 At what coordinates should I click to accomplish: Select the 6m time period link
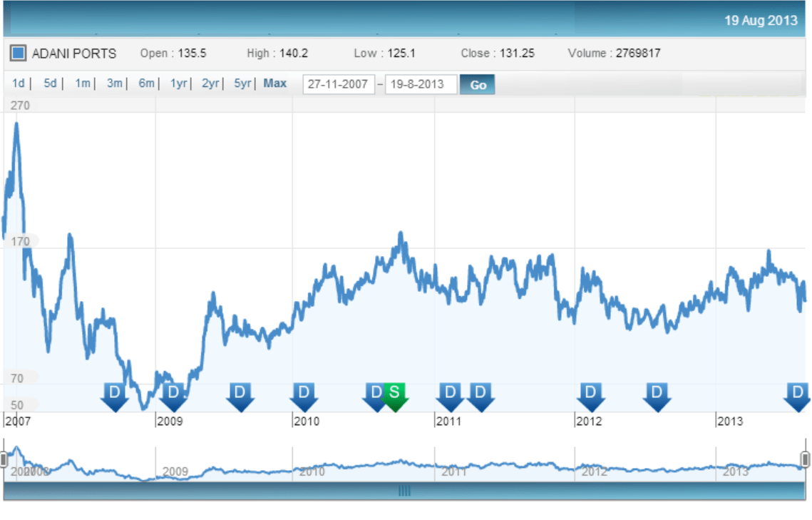[145, 83]
